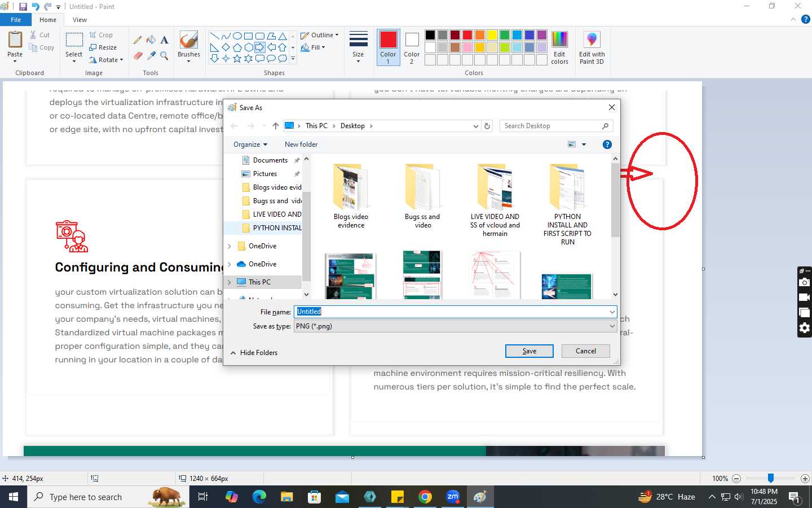This screenshot has height=508, width=812.
Task: Click the Cut scissors button
Action: [40, 35]
